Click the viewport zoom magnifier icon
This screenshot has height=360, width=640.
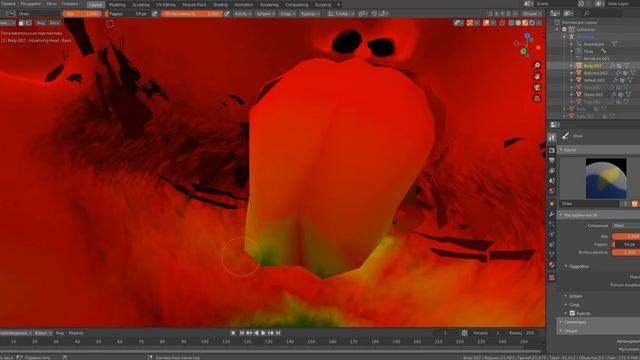pyautogui.click(x=537, y=65)
